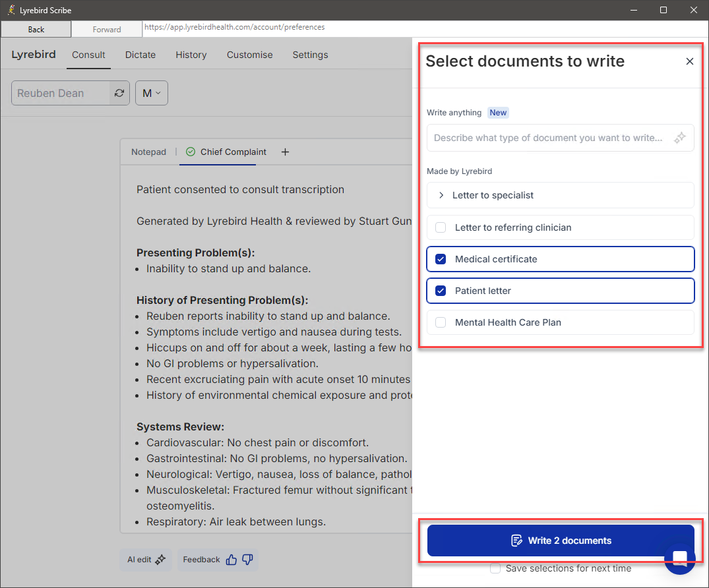This screenshot has width=709, height=588.
Task: Click the plus icon to add a tab
Action: [x=285, y=152]
